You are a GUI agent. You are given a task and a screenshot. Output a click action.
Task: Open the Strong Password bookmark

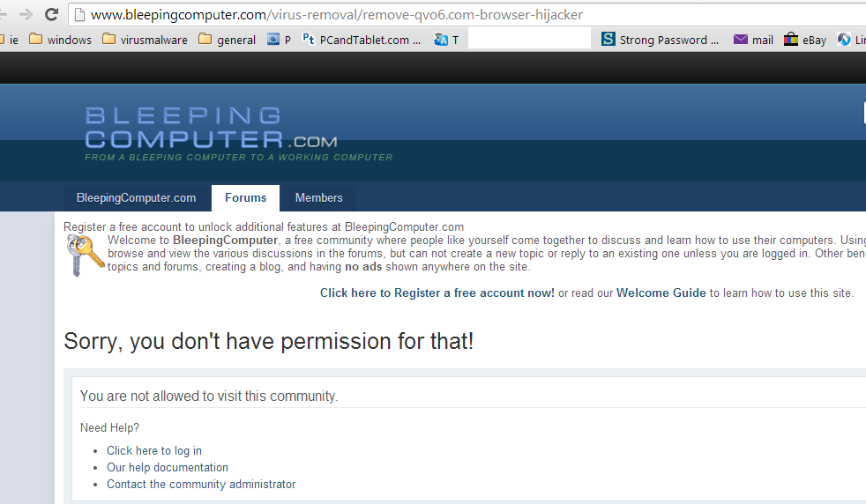(660, 40)
